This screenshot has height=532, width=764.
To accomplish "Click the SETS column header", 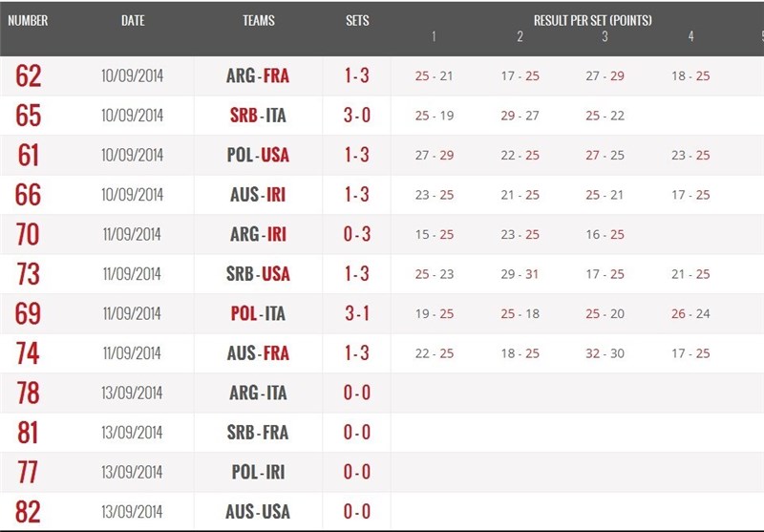I will pos(357,20).
